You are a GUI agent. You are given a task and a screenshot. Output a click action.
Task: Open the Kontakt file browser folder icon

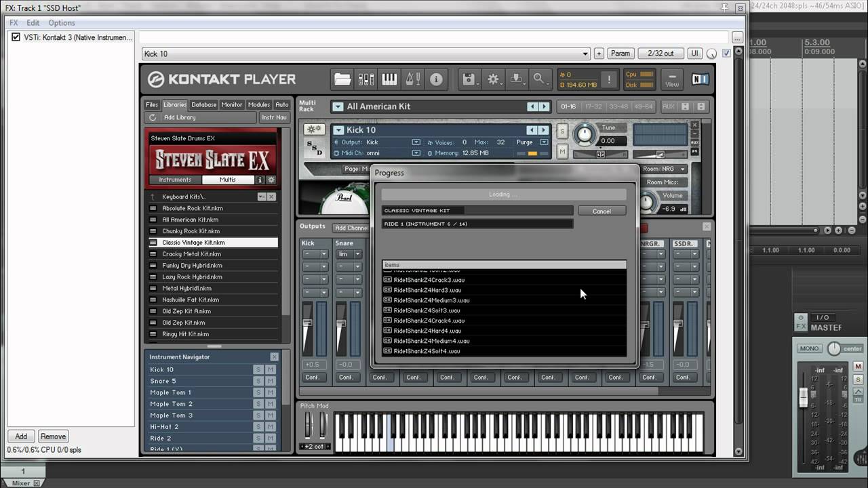pyautogui.click(x=342, y=79)
